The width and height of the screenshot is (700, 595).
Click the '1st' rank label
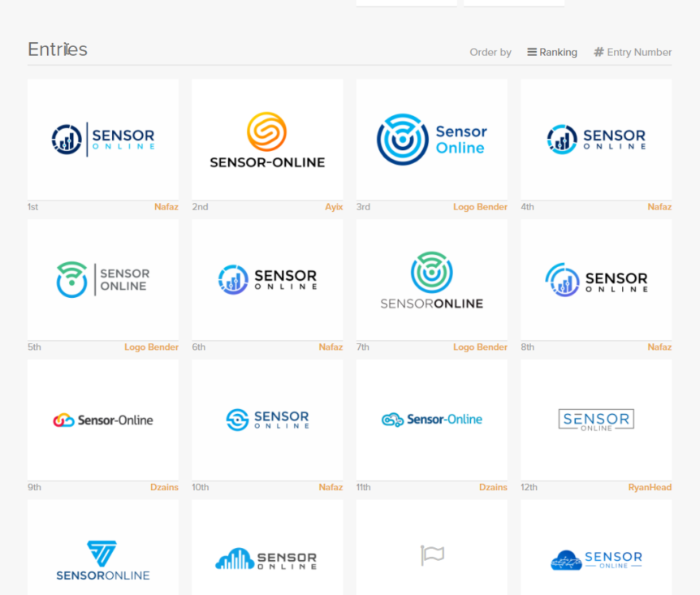[32, 207]
